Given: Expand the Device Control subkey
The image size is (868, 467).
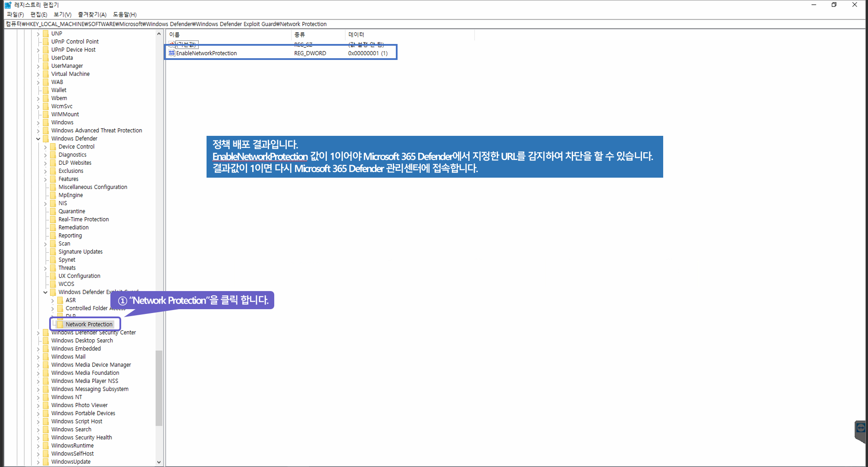Looking at the screenshot, I should pos(45,147).
